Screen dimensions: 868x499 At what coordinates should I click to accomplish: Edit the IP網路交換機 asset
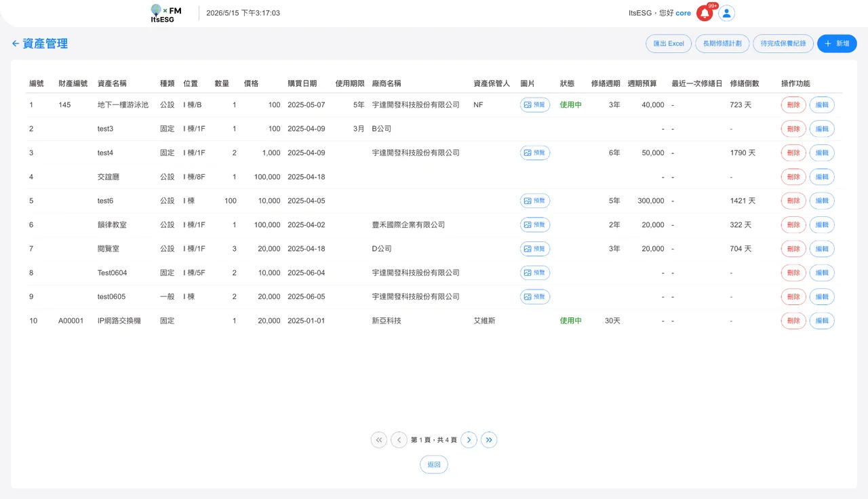(x=822, y=321)
